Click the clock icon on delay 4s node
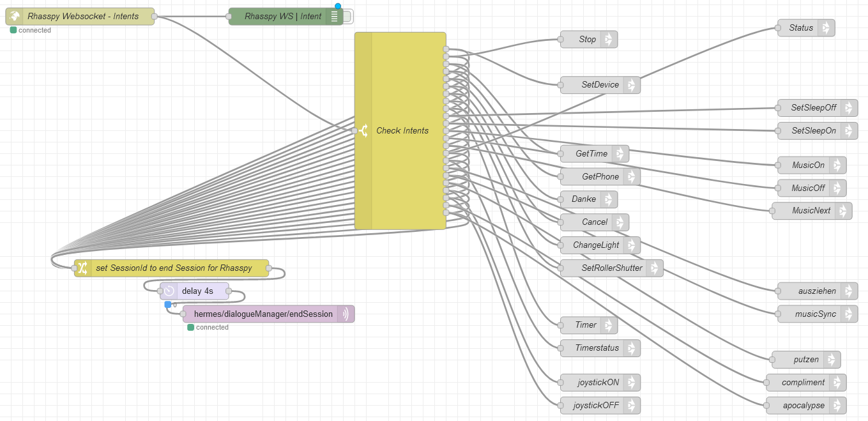Image resolution: width=868 pixels, height=421 pixels. [x=169, y=291]
